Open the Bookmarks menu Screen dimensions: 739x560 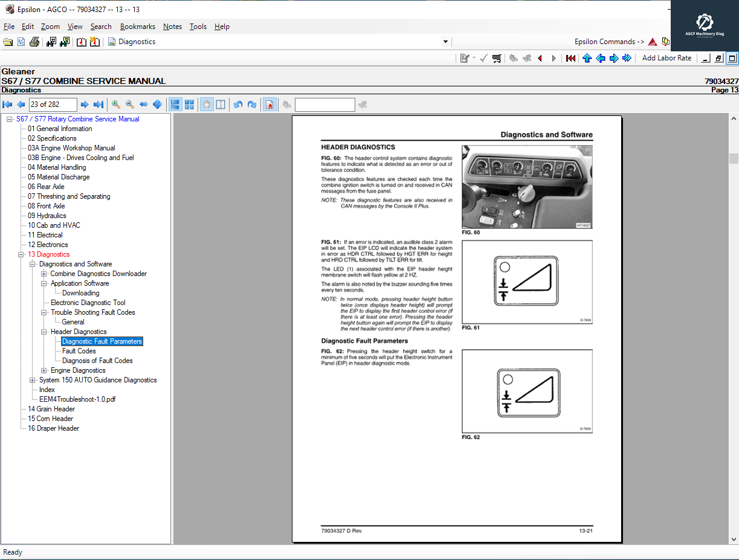[137, 27]
